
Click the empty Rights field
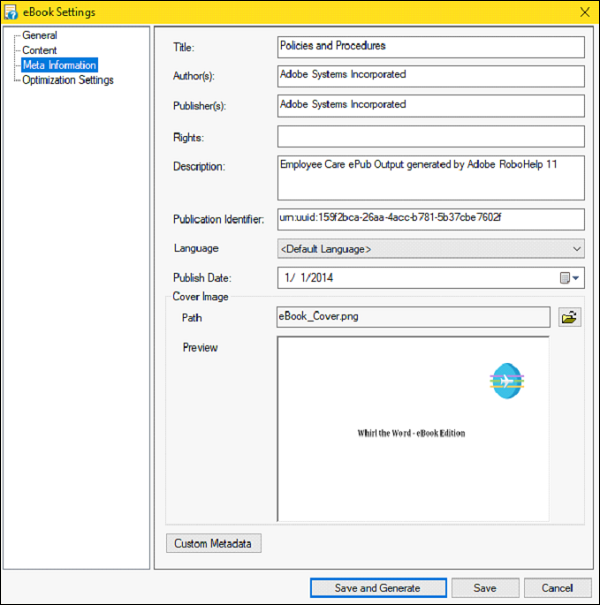point(430,137)
